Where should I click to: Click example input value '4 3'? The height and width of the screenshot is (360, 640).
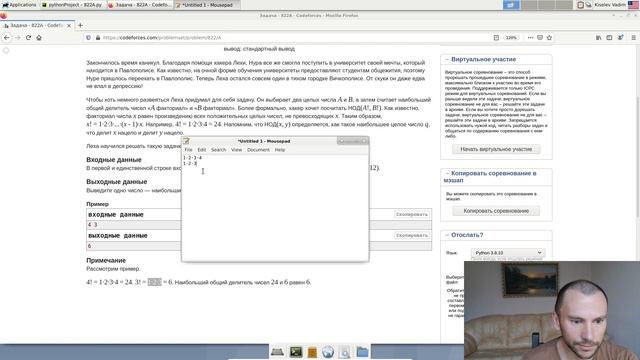[x=93, y=224]
